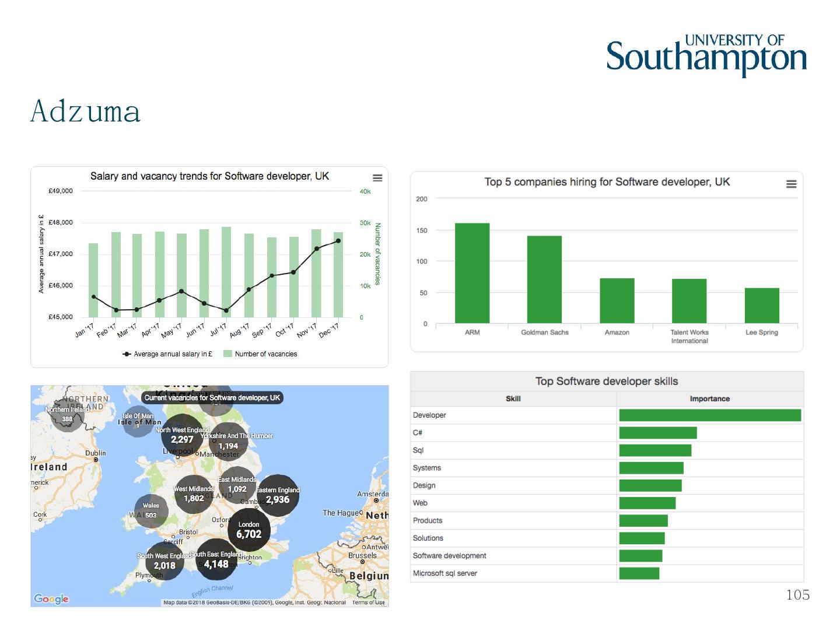
Task: Click the Jul '17 vacancies bar
Action: (x=226, y=272)
